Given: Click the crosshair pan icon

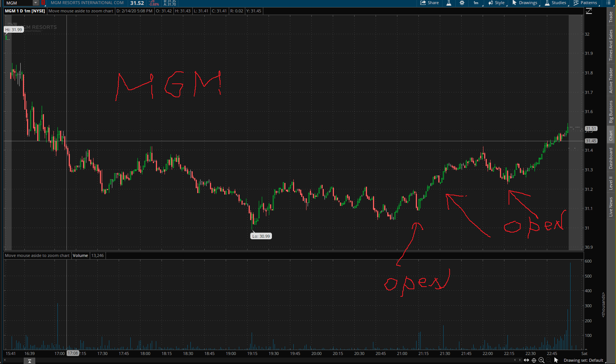Looking at the screenshot, I should coord(534,360).
